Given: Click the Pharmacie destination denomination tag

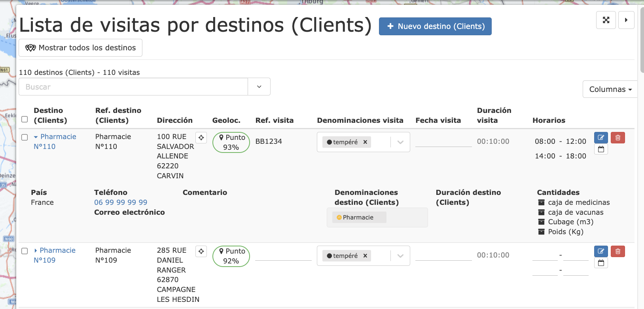Looking at the screenshot, I should tap(359, 217).
